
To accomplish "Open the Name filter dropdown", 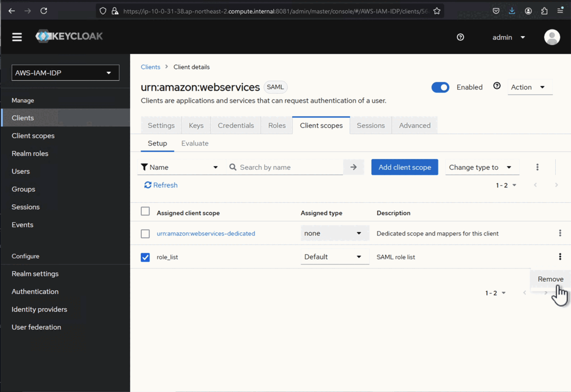I will [x=180, y=167].
